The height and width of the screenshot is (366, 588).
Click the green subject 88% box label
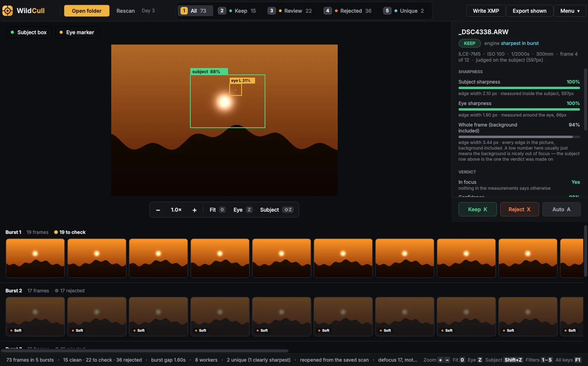pyautogui.click(x=209, y=72)
